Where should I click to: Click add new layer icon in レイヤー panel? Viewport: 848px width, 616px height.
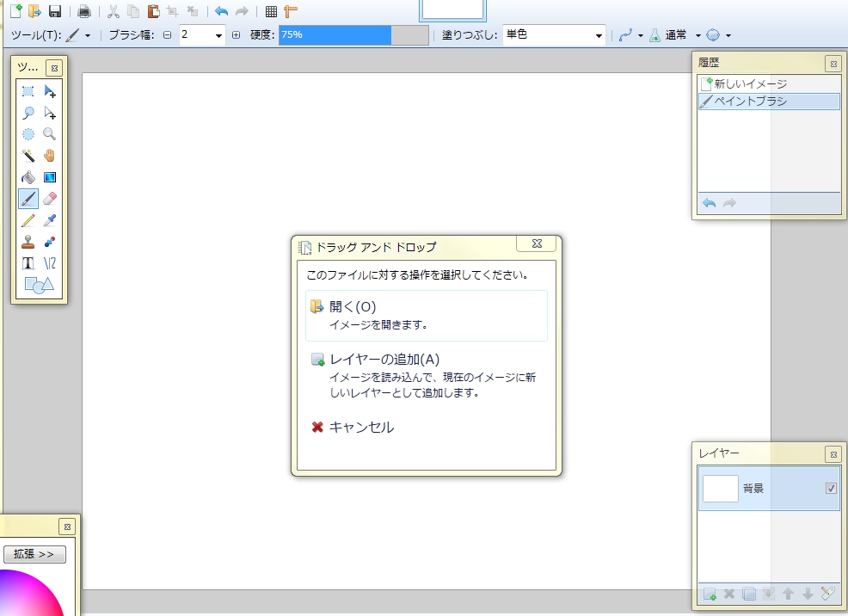(x=710, y=594)
